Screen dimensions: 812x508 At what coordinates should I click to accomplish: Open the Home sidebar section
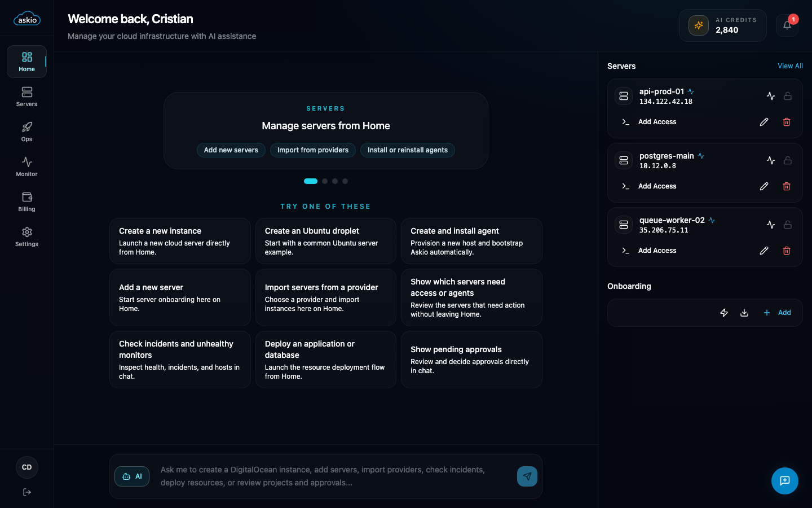(27, 62)
